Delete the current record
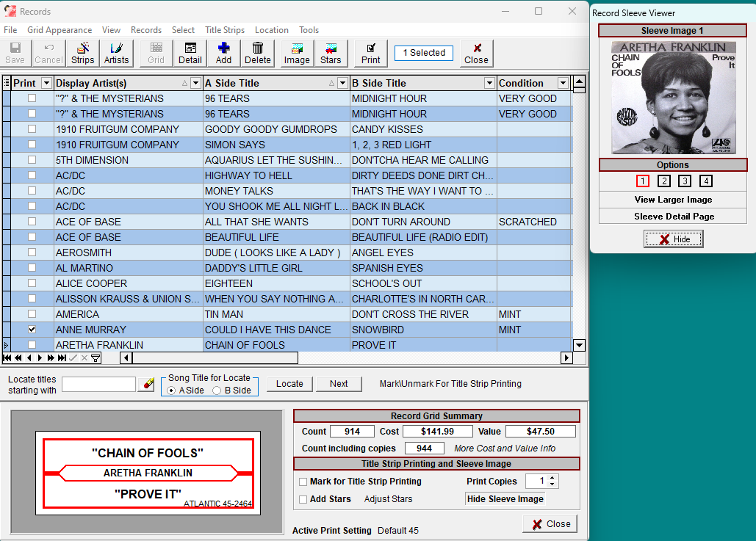756x541 pixels. pyautogui.click(x=257, y=53)
